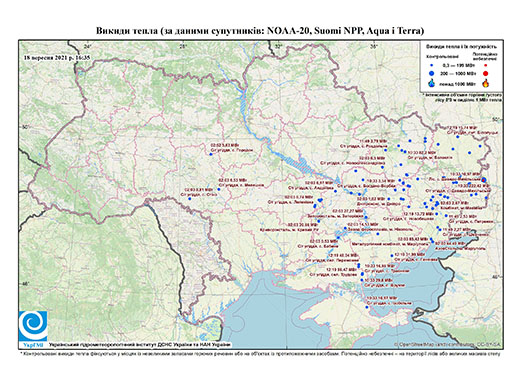Click the blue marker on Crimea's northeast coast
Screen dimensions: 520x368
click(x=366, y=307)
